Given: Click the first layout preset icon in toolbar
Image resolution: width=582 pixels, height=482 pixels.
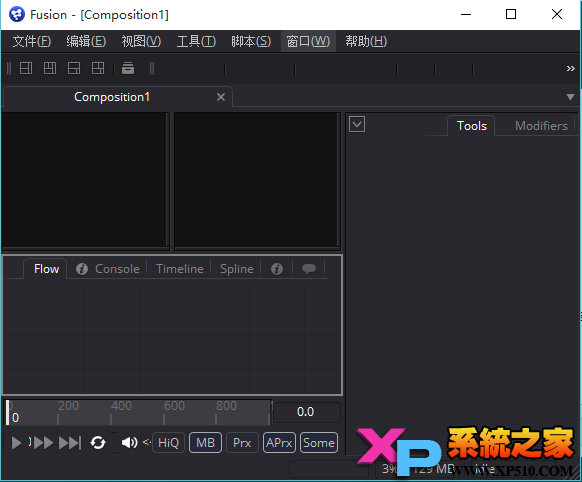Looking at the screenshot, I should tap(26, 68).
